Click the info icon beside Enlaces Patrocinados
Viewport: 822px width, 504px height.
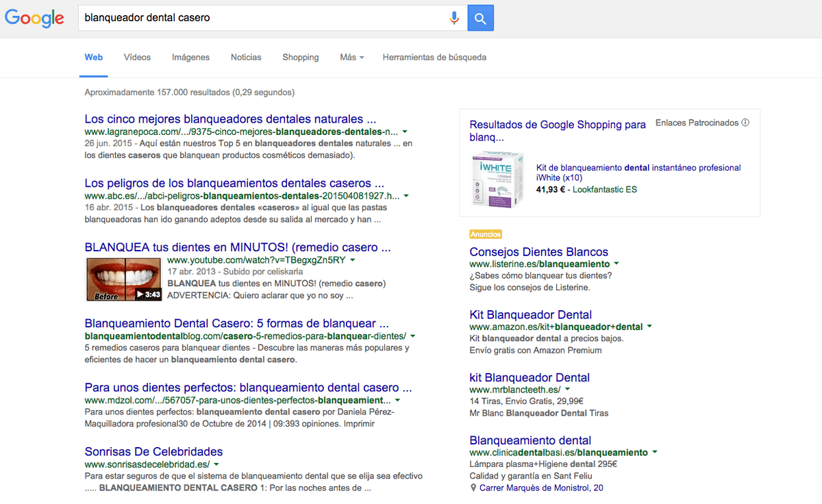745,123
